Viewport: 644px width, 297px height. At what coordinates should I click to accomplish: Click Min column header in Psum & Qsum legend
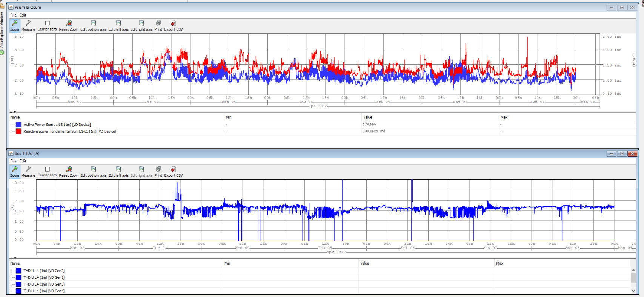point(292,117)
